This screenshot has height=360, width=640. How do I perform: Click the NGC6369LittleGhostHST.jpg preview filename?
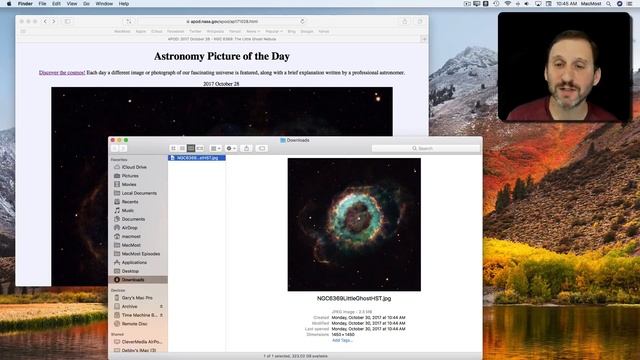coord(354,298)
